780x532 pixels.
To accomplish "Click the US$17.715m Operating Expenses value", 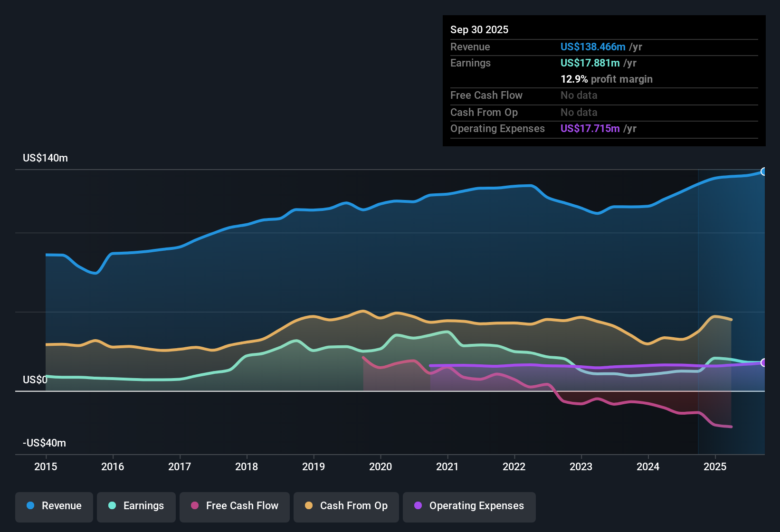I will point(590,128).
